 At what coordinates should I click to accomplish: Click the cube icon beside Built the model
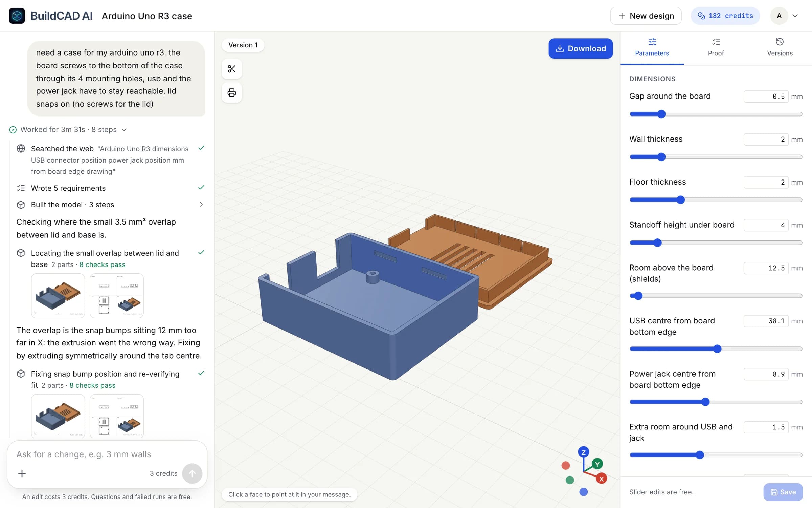coord(21,205)
